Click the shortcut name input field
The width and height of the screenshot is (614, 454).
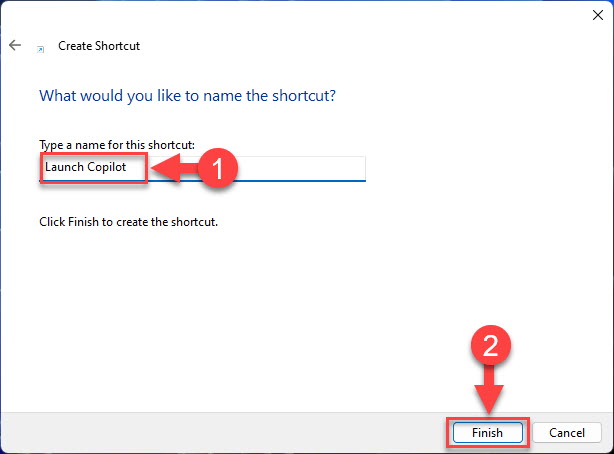(203, 168)
